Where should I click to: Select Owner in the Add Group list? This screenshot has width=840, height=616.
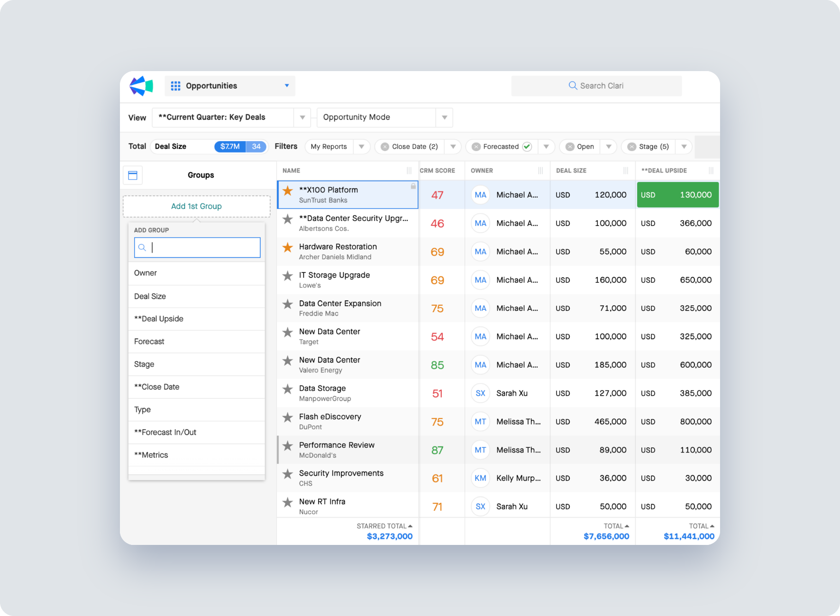tap(197, 273)
